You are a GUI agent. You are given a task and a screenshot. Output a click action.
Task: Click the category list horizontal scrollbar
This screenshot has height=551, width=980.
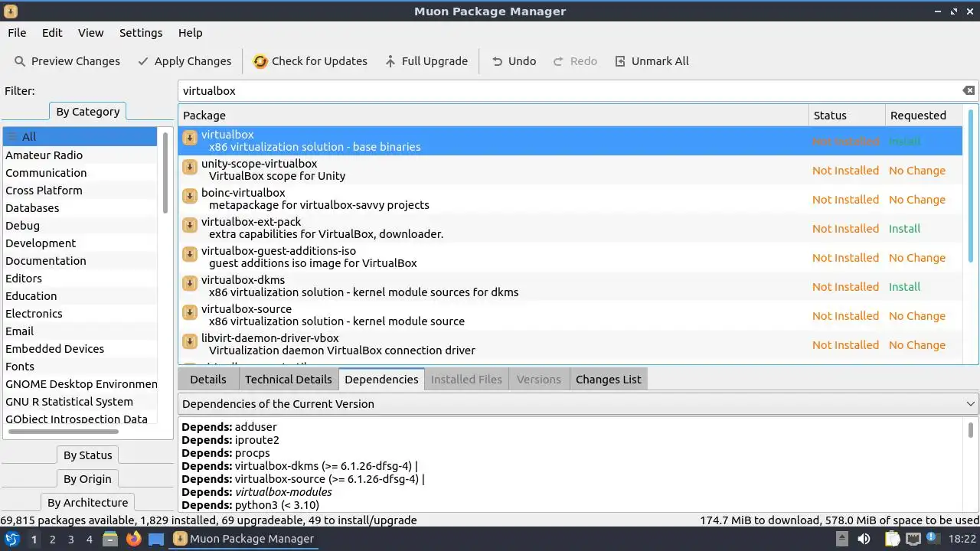(63, 432)
